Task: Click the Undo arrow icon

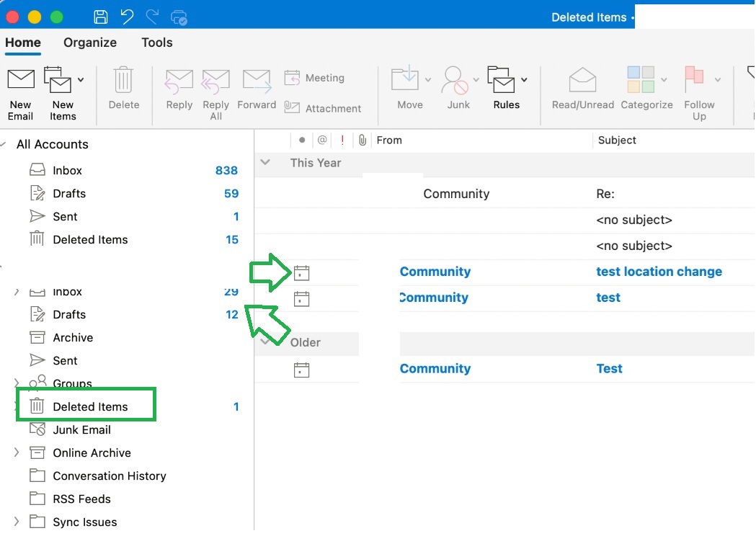Action: pos(127,17)
